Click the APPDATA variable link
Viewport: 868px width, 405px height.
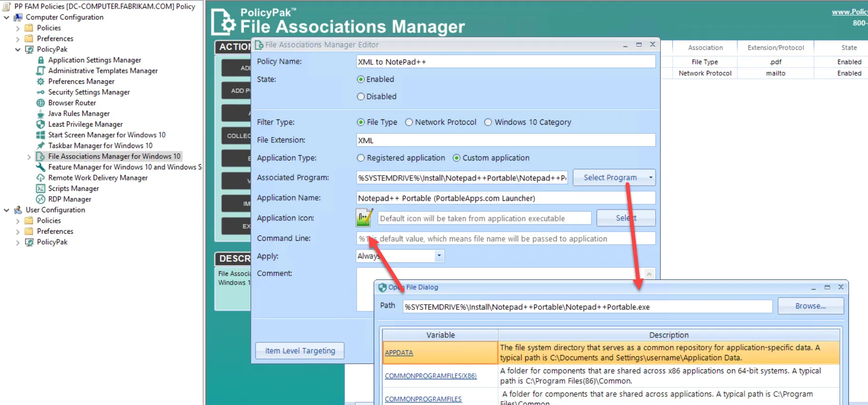[399, 353]
